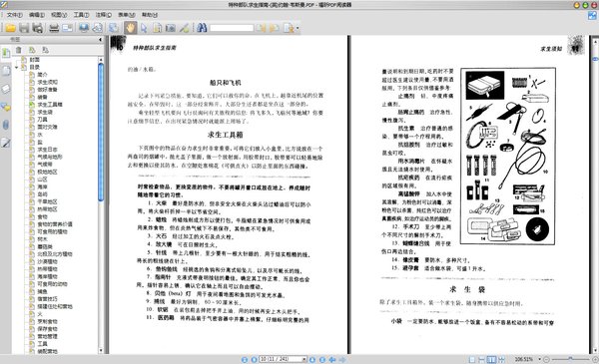
Task: Jump to the 气候带 bookmark
Action: pos(45,165)
